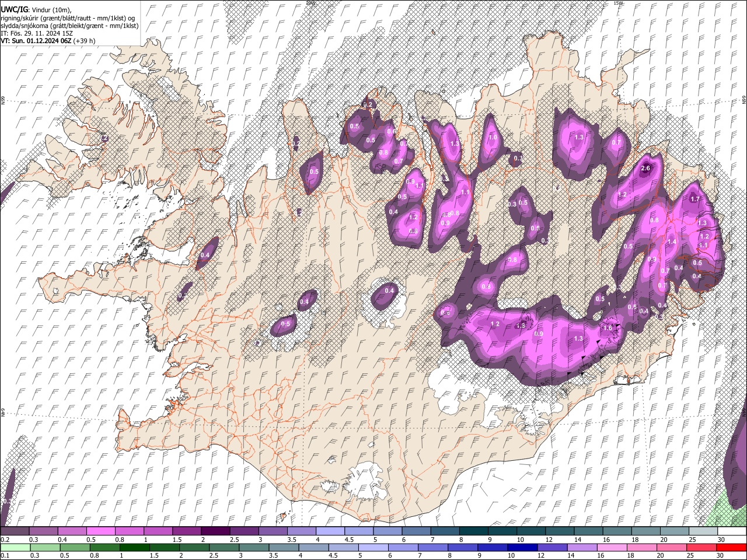Image resolution: width=747 pixels, height=560 pixels.
Task: Click the 1.7 snowfall value in the east
Action: tap(694, 199)
